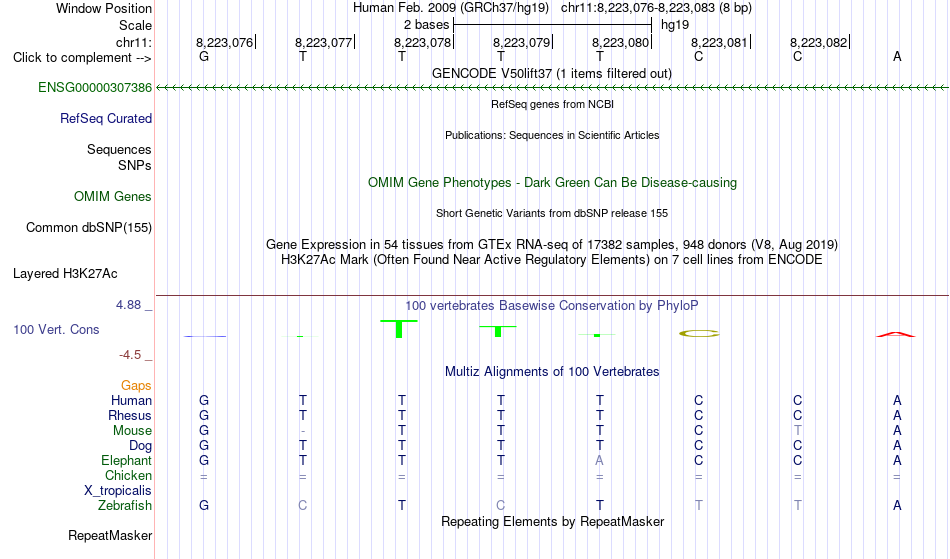Click the '2 bases' scale bar
950x559 pixels.
pos(551,25)
